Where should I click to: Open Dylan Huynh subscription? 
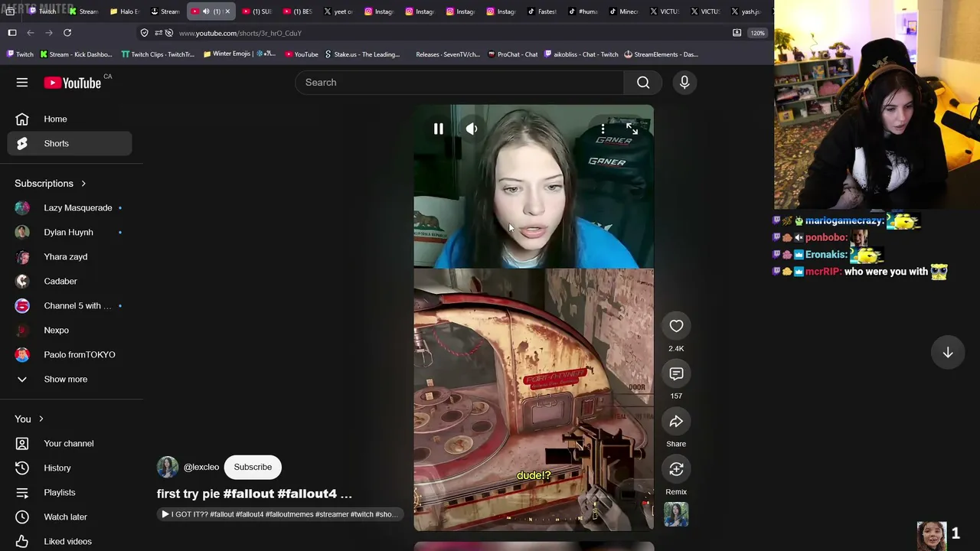[x=70, y=233]
